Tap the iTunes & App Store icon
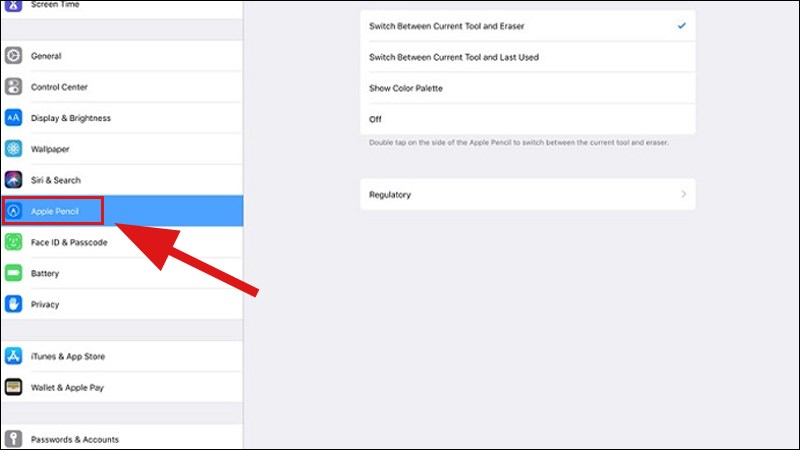Screen dimensions: 800x450 tap(14, 356)
